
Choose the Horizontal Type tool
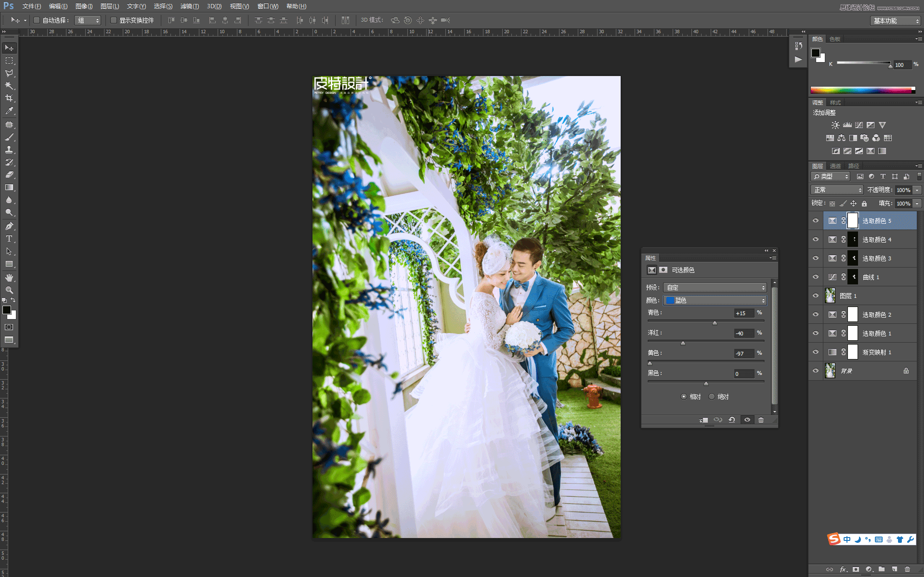pos(10,238)
